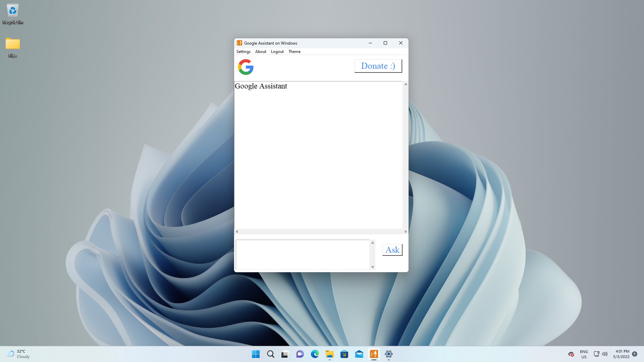
Task: Open File Explorer from the taskbar
Action: (x=329, y=354)
